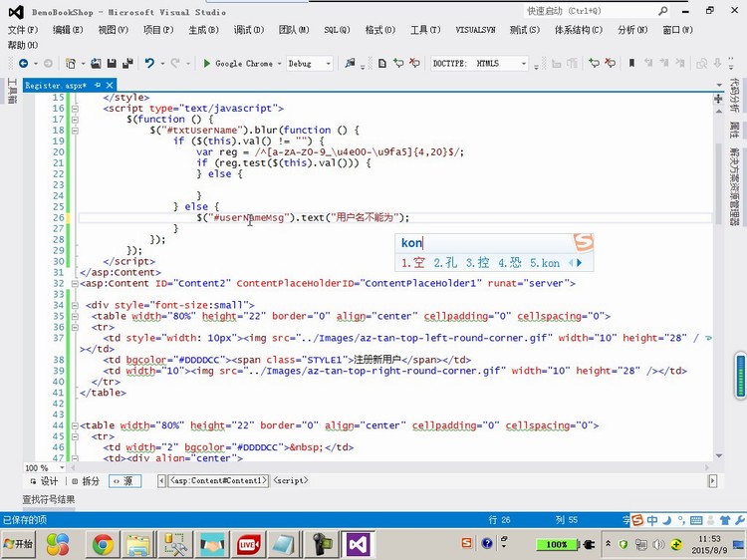
Task: Open the 工具(T) menu
Action: tap(425, 30)
